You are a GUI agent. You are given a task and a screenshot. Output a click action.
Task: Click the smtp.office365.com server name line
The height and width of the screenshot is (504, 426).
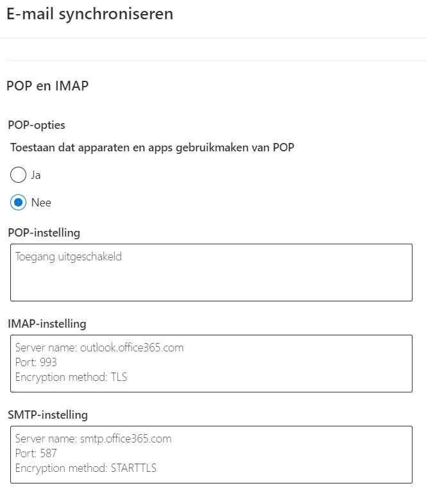coord(94,439)
